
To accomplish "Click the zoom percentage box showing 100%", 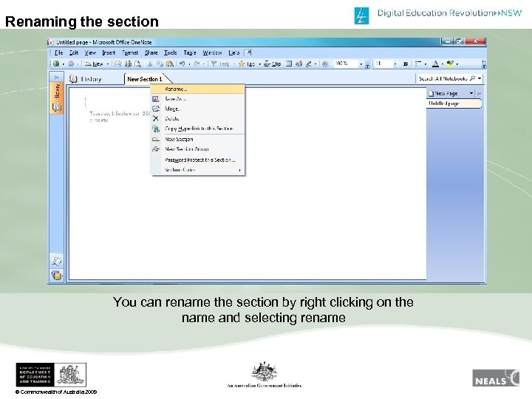I will tap(346, 64).
